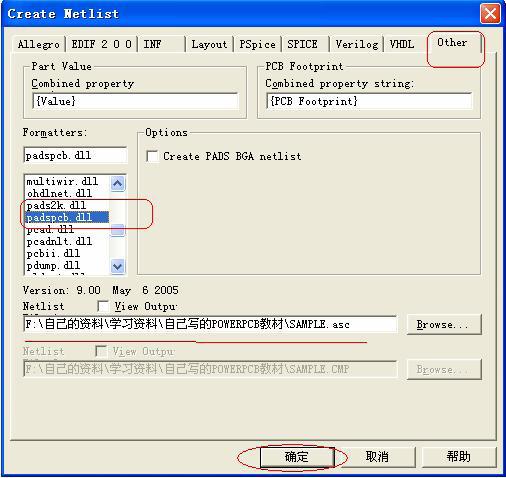Select pdump.dll formatter
The height and width of the screenshot is (478, 506).
click(x=67, y=265)
